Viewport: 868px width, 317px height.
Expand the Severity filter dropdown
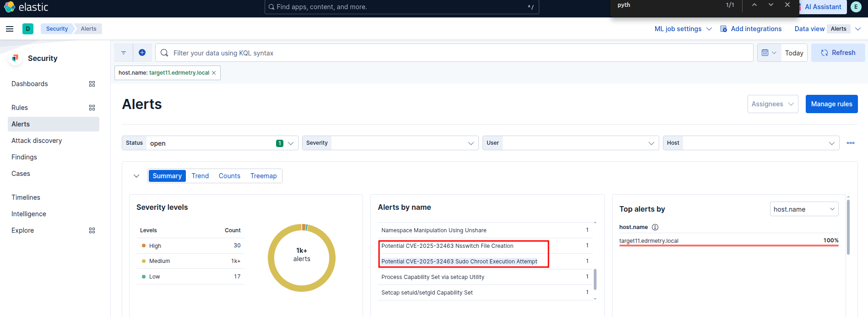(x=471, y=143)
